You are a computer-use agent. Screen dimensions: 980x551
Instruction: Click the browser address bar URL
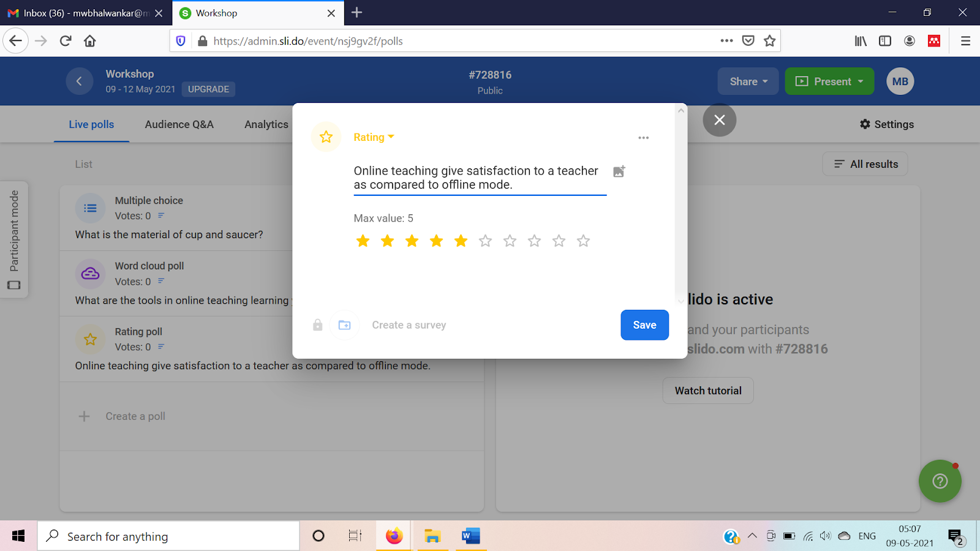coord(308,41)
